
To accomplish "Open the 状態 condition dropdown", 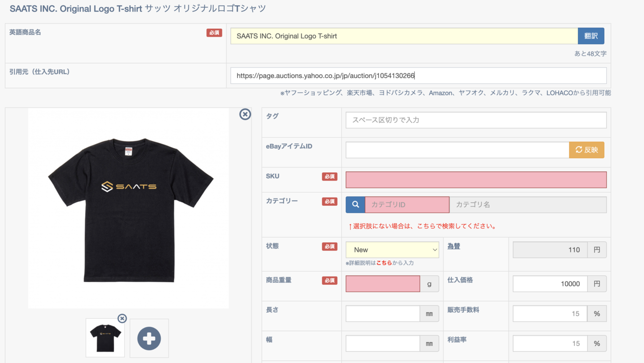I will pyautogui.click(x=392, y=250).
